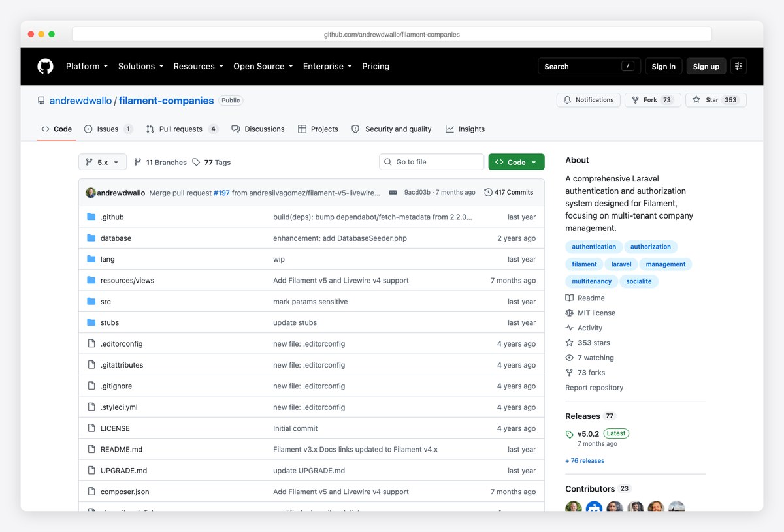This screenshot has height=532, width=784.
Task: Select the socialite topic tag
Action: tap(639, 281)
